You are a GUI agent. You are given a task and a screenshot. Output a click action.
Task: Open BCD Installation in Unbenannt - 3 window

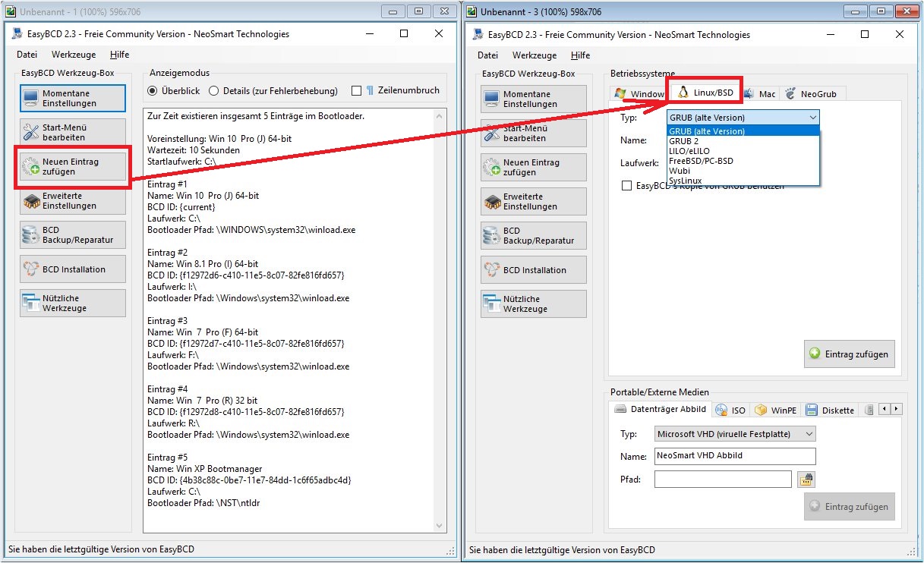click(x=534, y=270)
